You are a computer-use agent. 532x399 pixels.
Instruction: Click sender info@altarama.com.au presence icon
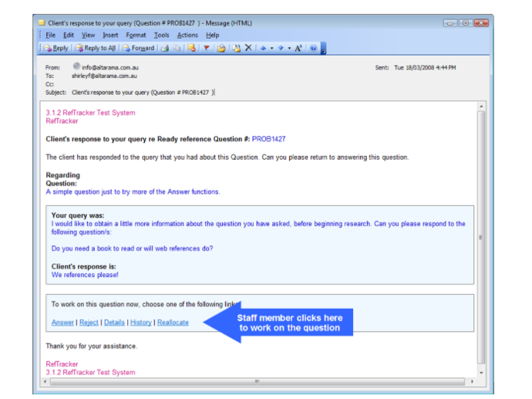coord(76,66)
